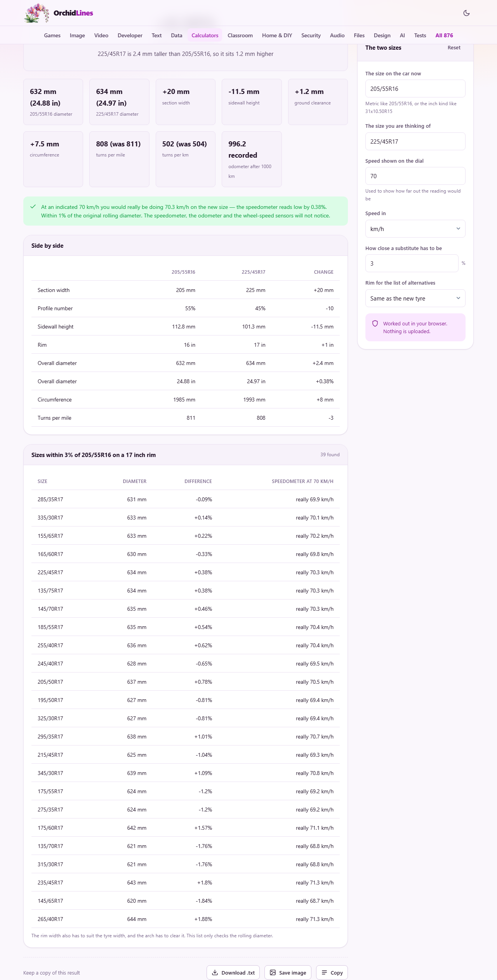Reset the two sizes form
Screen dimensions: 497x980
(x=454, y=48)
